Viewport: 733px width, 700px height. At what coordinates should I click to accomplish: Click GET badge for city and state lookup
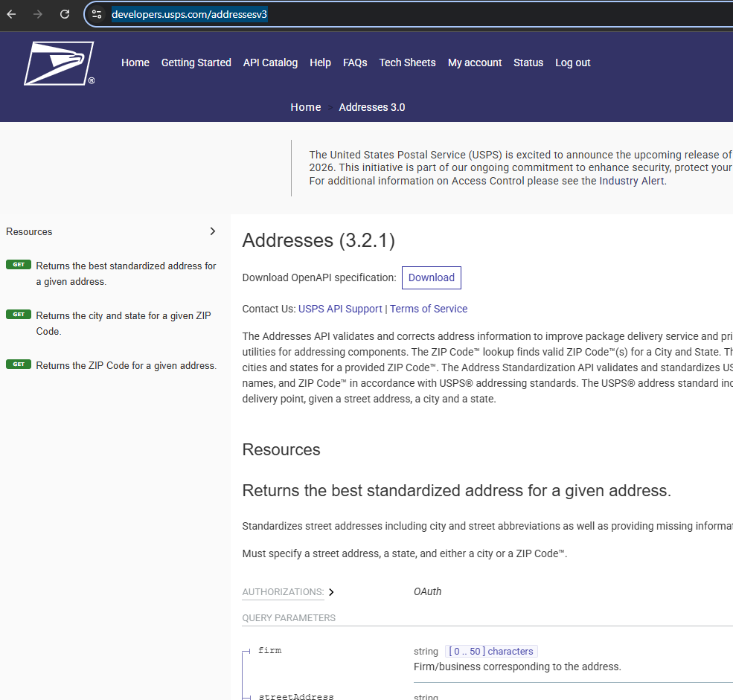tap(19, 315)
